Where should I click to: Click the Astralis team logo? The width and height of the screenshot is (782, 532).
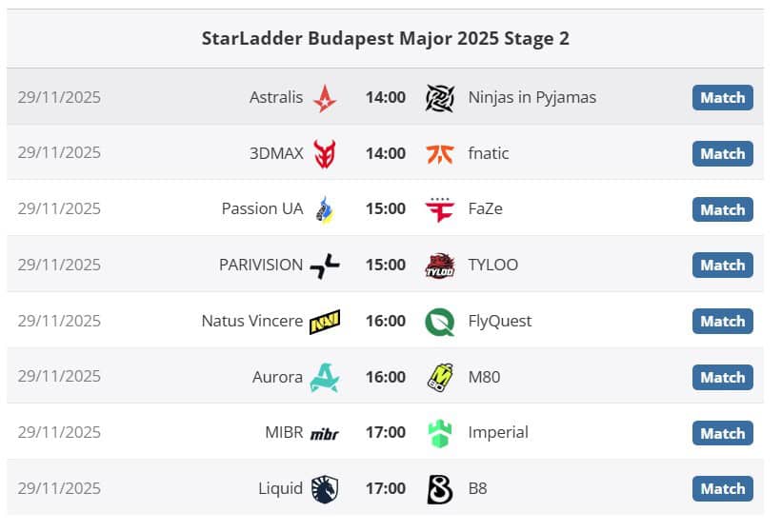tap(325, 97)
